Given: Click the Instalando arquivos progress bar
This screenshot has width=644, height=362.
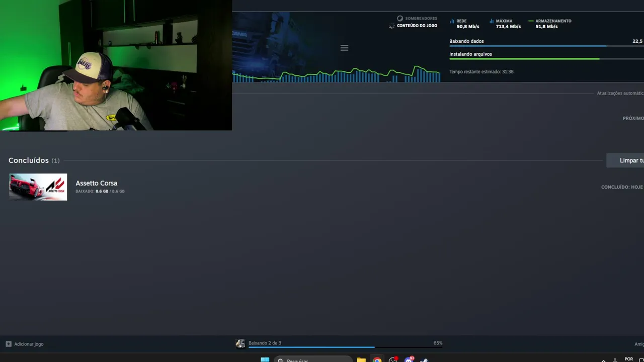Looking at the screenshot, I should (546, 59).
